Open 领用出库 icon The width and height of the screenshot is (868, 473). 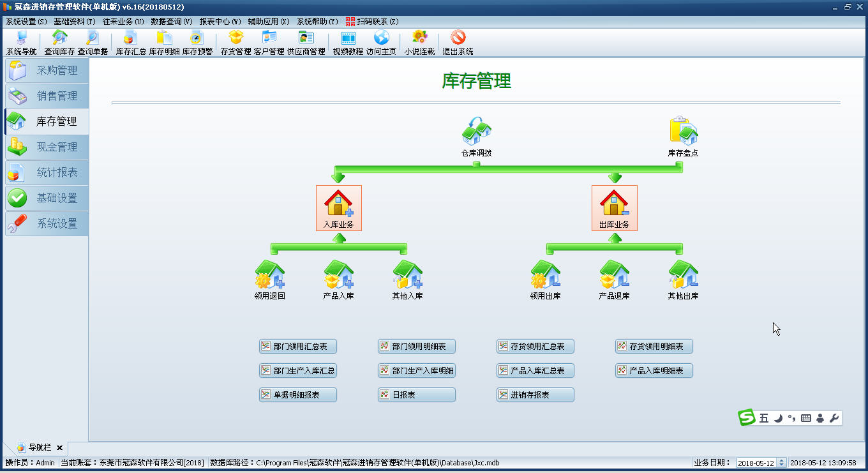(546, 280)
